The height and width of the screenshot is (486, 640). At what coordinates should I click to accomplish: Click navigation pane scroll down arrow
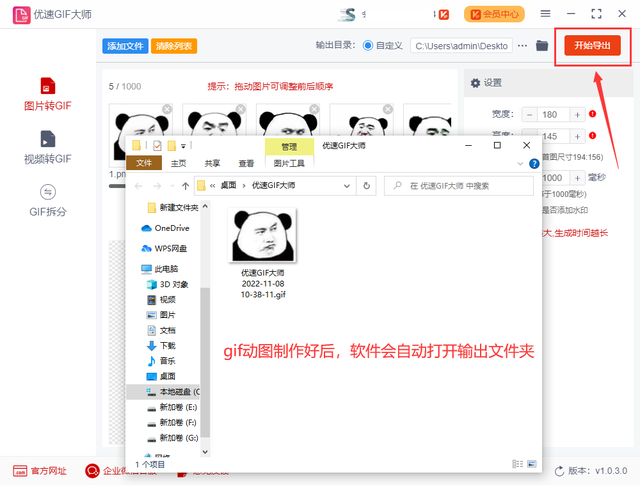coord(205,452)
